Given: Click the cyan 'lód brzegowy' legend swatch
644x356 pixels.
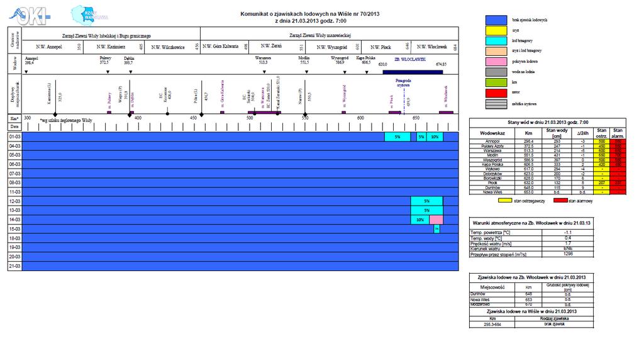Looking at the screenshot, I should tap(496, 41).
